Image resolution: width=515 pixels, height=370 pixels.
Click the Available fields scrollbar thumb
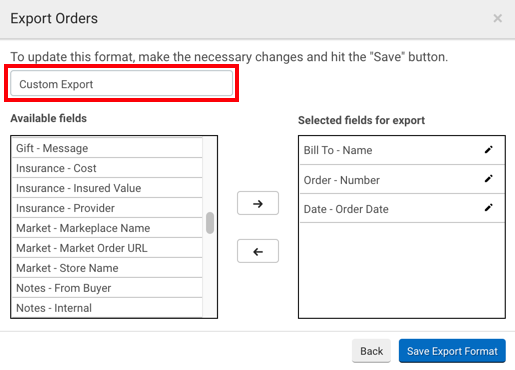click(x=210, y=223)
